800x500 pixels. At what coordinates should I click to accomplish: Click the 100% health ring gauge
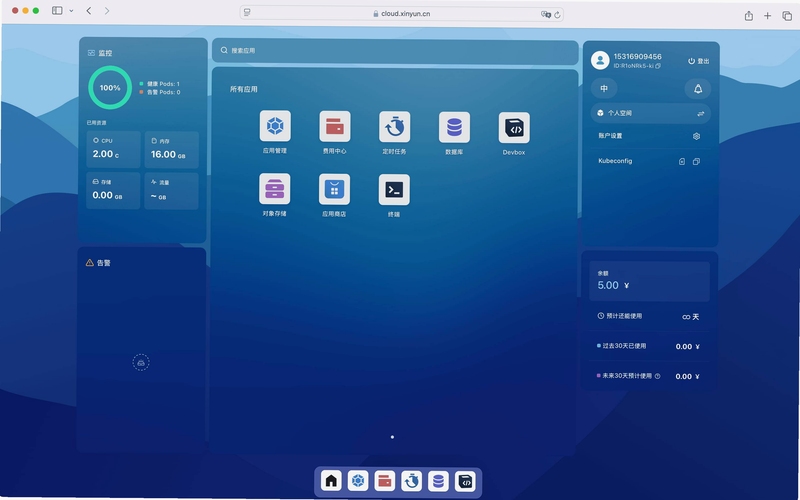point(110,88)
